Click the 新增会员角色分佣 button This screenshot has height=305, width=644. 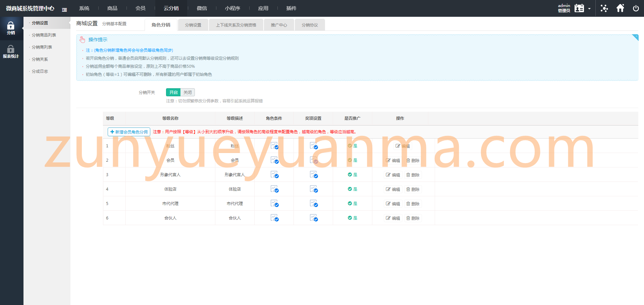coord(129,132)
